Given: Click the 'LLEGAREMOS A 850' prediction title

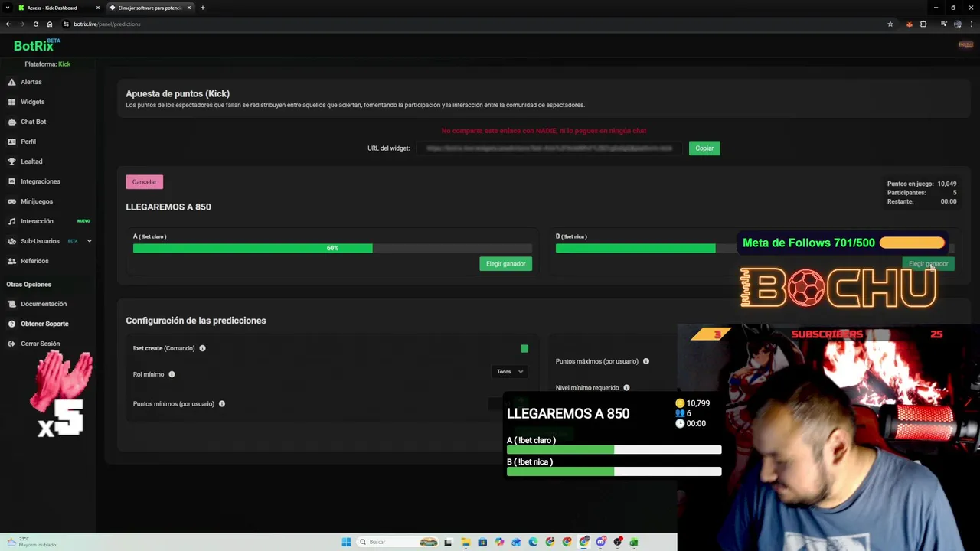Looking at the screenshot, I should (x=168, y=207).
